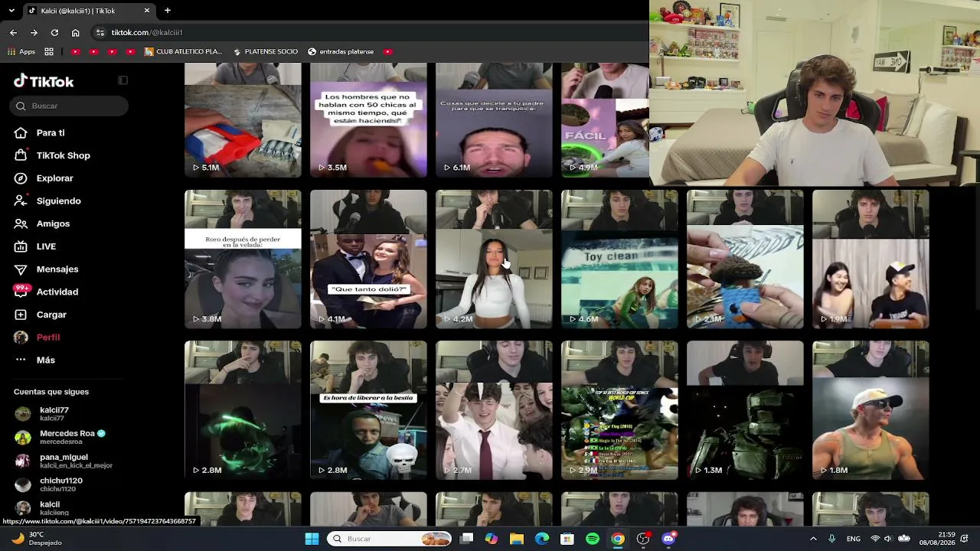Play the video with 5.1M views
Viewport: 980px width, 551px height.
(x=243, y=120)
